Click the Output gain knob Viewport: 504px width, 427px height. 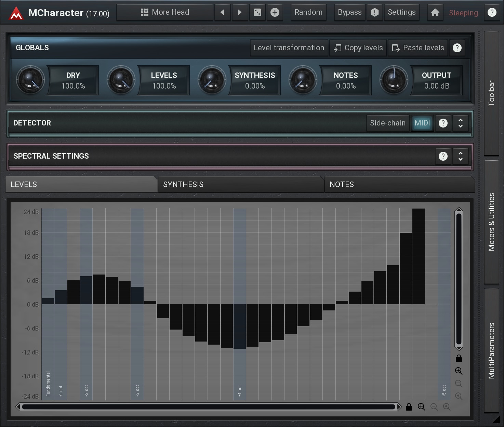(394, 80)
